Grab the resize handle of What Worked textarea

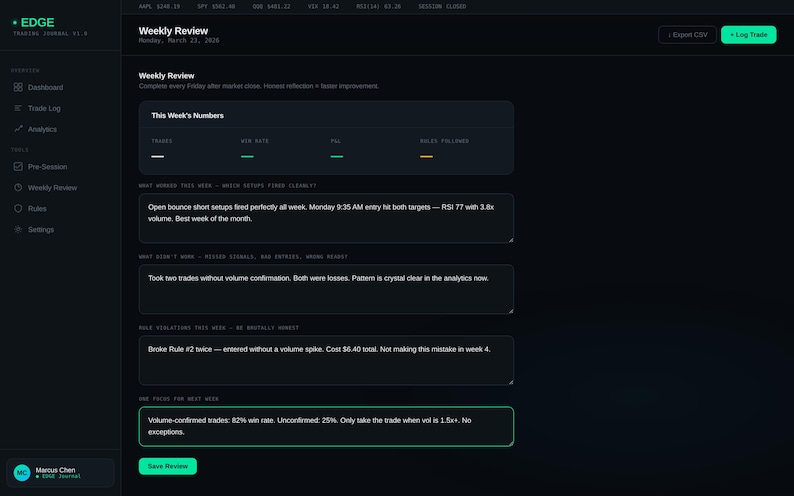tap(511, 240)
